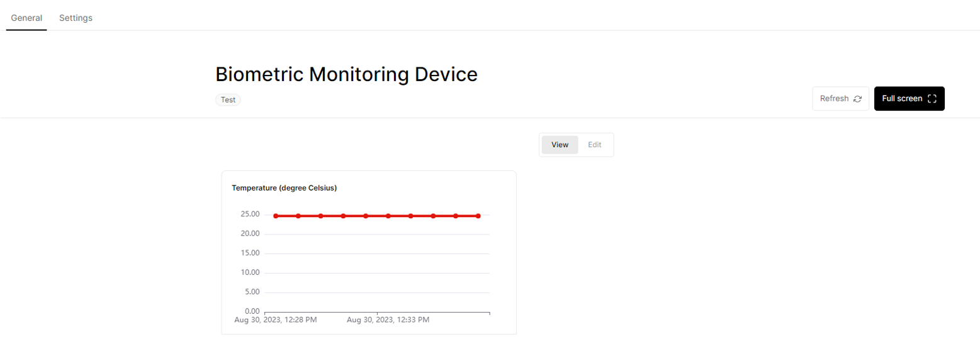Click the fifth red data point

366,216
